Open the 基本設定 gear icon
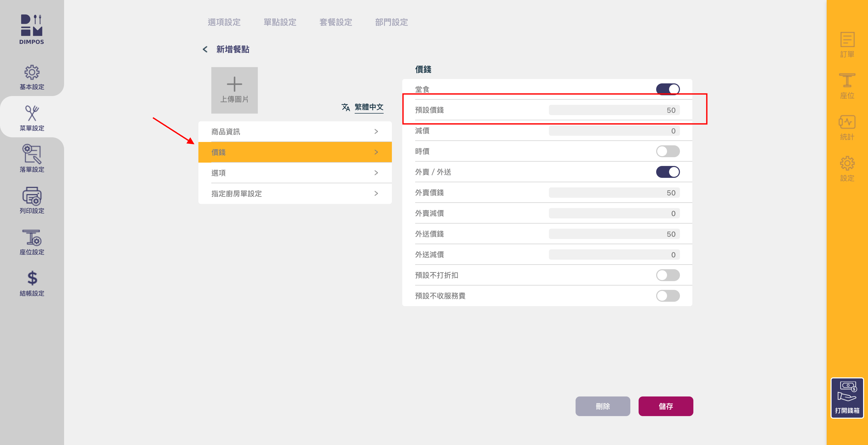Screen dimensions: 868x445 (x=32, y=72)
